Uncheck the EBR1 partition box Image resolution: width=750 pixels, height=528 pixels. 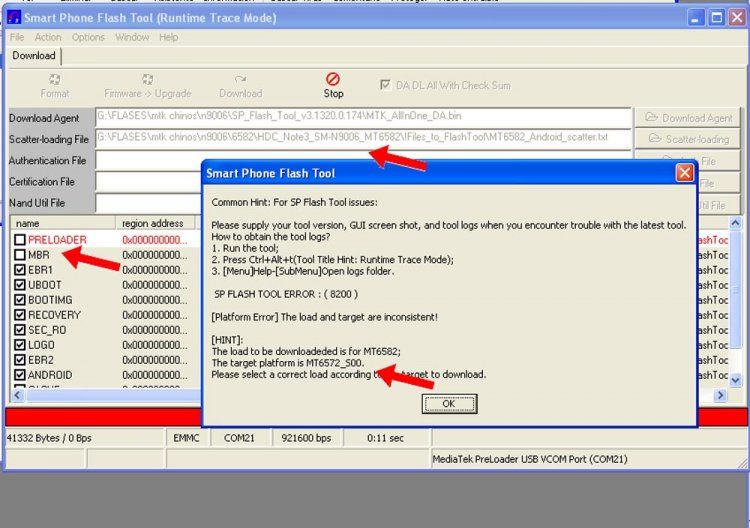(x=20, y=270)
